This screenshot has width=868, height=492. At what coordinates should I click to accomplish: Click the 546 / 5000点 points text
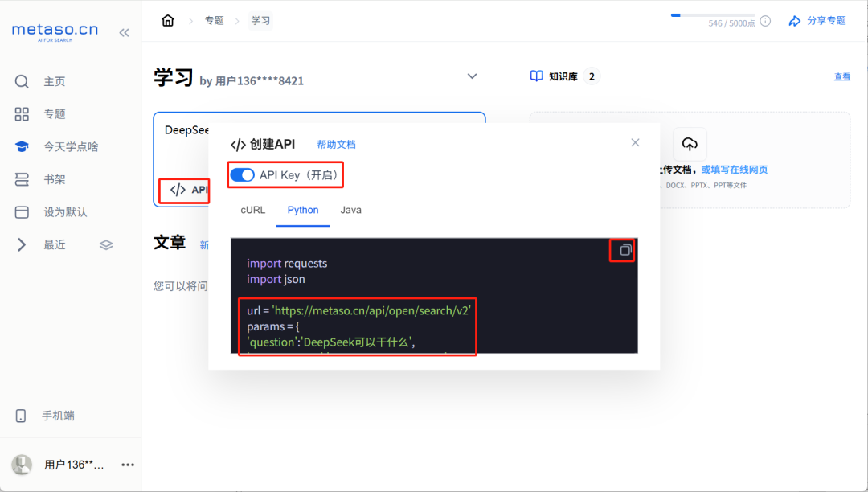732,23
